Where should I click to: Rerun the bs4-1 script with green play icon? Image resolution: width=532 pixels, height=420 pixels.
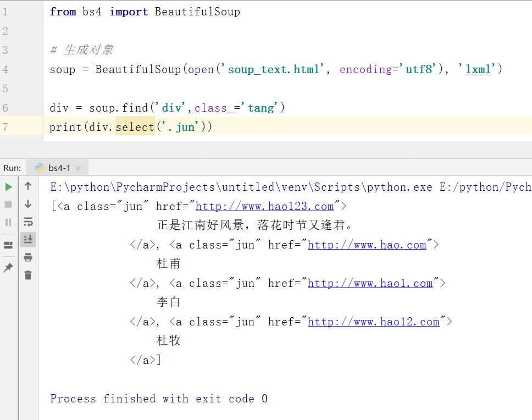(8, 186)
